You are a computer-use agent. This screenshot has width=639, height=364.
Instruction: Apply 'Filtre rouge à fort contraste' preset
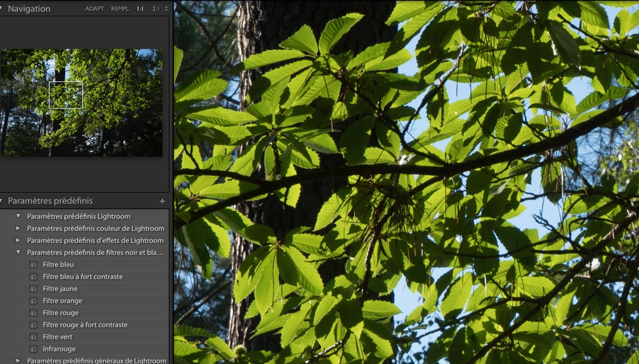coord(85,325)
